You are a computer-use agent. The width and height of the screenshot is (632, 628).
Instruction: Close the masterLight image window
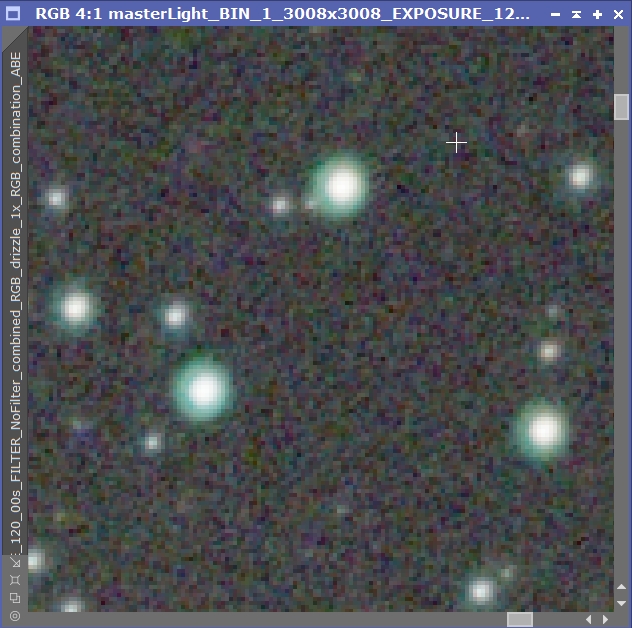click(x=618, y=15)
